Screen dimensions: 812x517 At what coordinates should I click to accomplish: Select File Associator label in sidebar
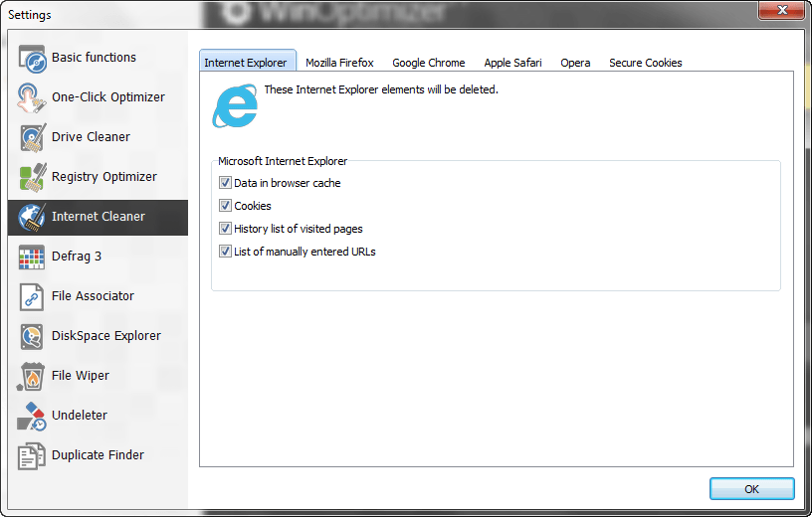pyautogui.click(x=93, y=296)
